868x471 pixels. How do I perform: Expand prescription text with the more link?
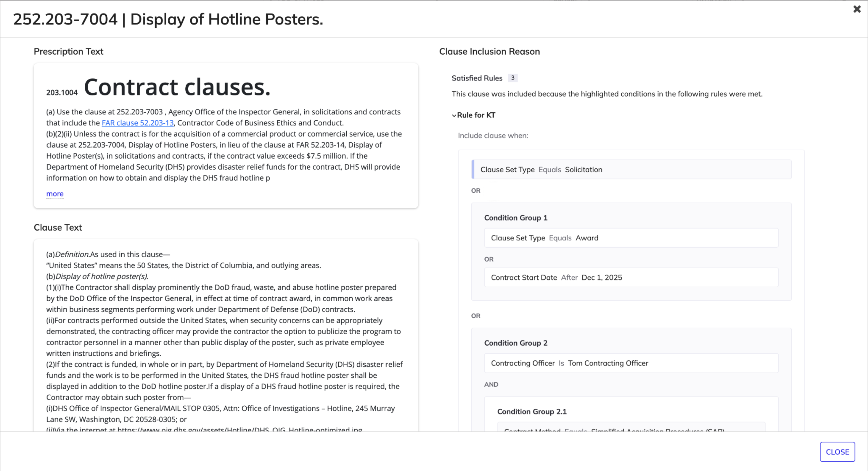point(55,194)
